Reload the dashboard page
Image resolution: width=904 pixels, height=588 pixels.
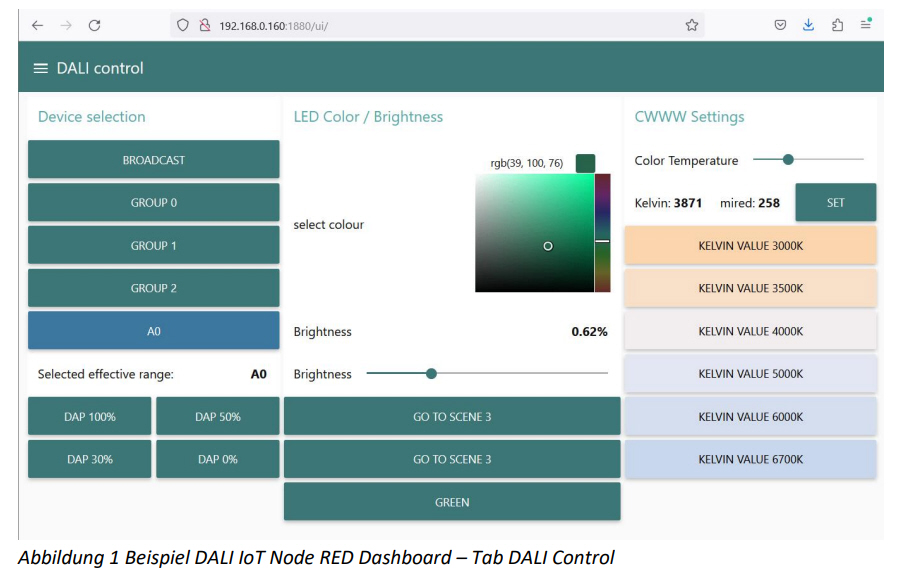point(93,25)
